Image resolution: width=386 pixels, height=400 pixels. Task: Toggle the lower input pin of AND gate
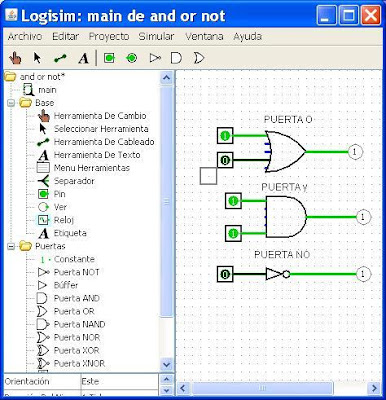[x=233, y=233]
